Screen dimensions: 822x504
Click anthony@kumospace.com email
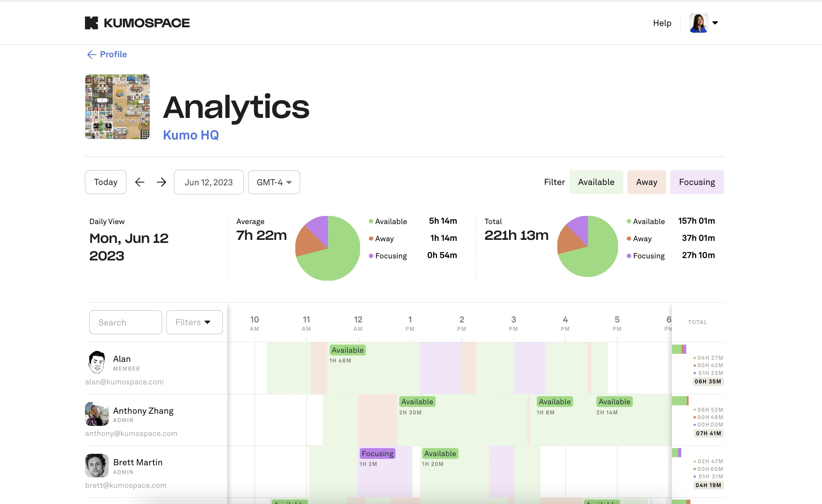131,433
